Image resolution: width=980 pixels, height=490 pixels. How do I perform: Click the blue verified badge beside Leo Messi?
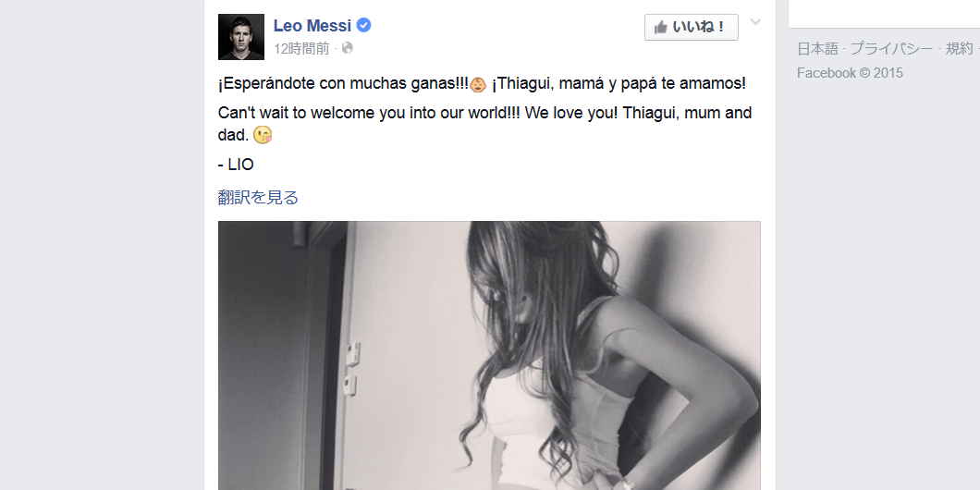363,26
